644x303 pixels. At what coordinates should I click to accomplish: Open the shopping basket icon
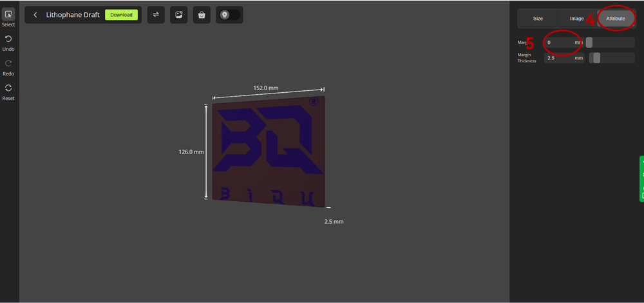[202, 15]
